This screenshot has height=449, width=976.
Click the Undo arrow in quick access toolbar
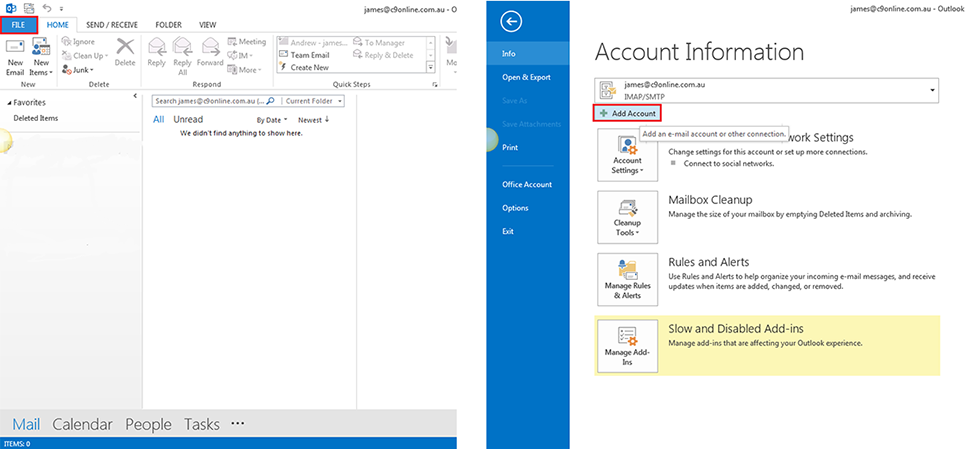click(47, 8)
